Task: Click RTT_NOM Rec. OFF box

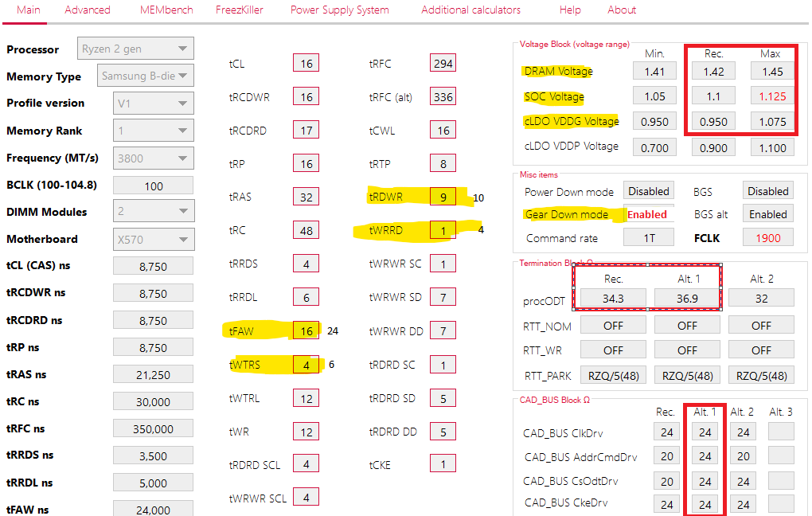Action: pyautogui.click(x=613, y=326)
